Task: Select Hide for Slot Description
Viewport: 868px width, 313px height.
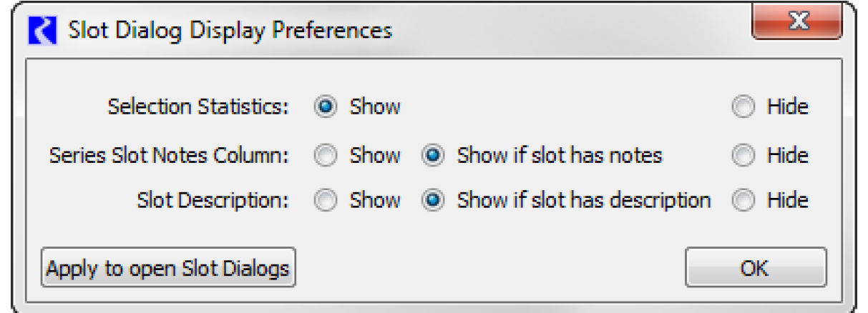Action: [743, 201]
